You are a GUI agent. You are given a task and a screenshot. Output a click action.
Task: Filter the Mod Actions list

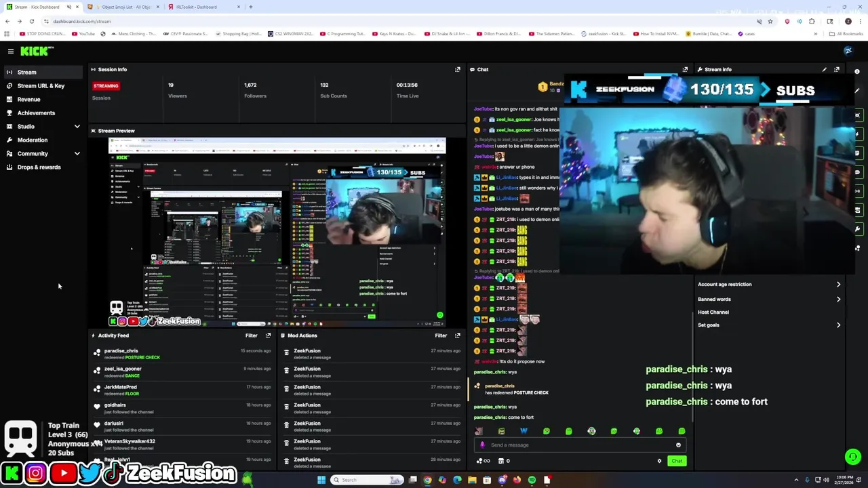click(x=441, y=335)
